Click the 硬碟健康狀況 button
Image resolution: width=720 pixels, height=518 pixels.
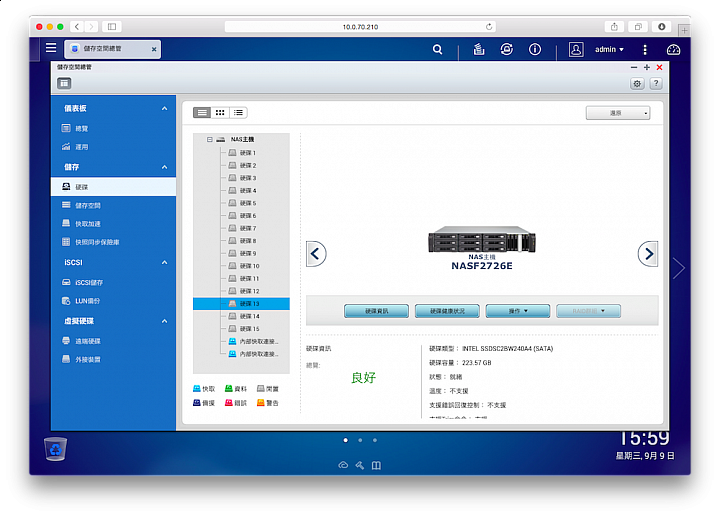pos(447,311)
